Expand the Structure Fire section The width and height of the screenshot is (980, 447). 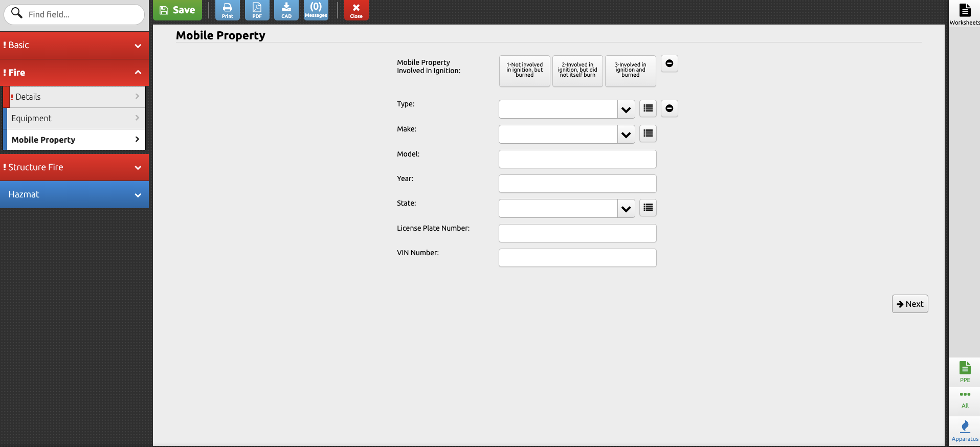pos(74,168)
